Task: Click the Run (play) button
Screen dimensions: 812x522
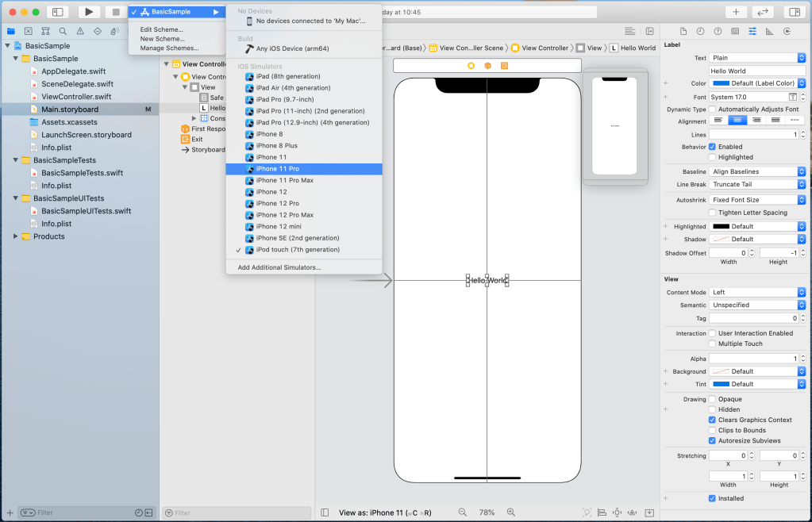Action: [89, 12]
